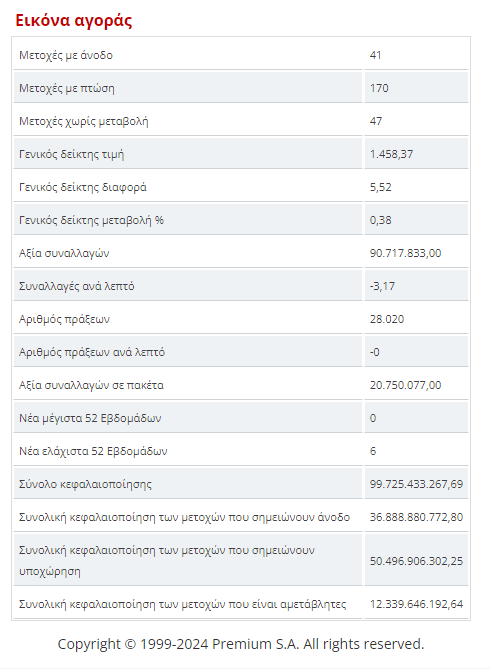Select the 'Σύνολο κεφαλαιοποίησης' label

coord(85,484)
